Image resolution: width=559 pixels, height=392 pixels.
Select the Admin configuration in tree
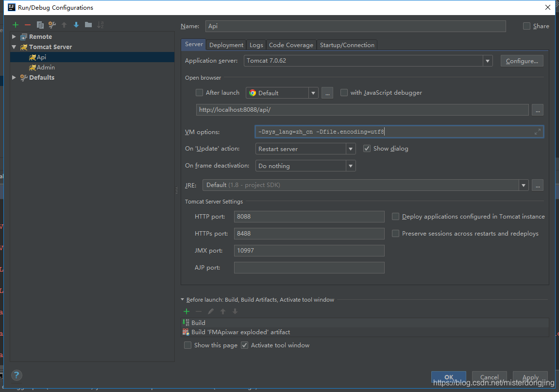[92, 68]
